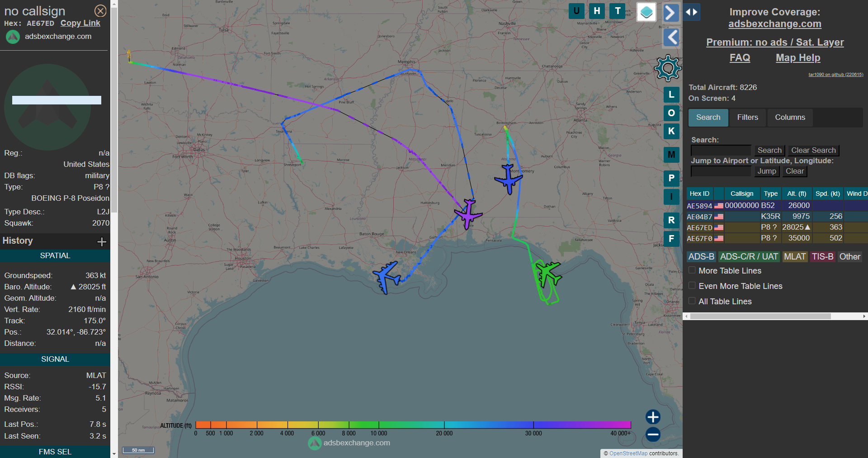Open OpenStreetMap contributors link
The width and height of the screenshot is (868, 458).
point(628,453)
